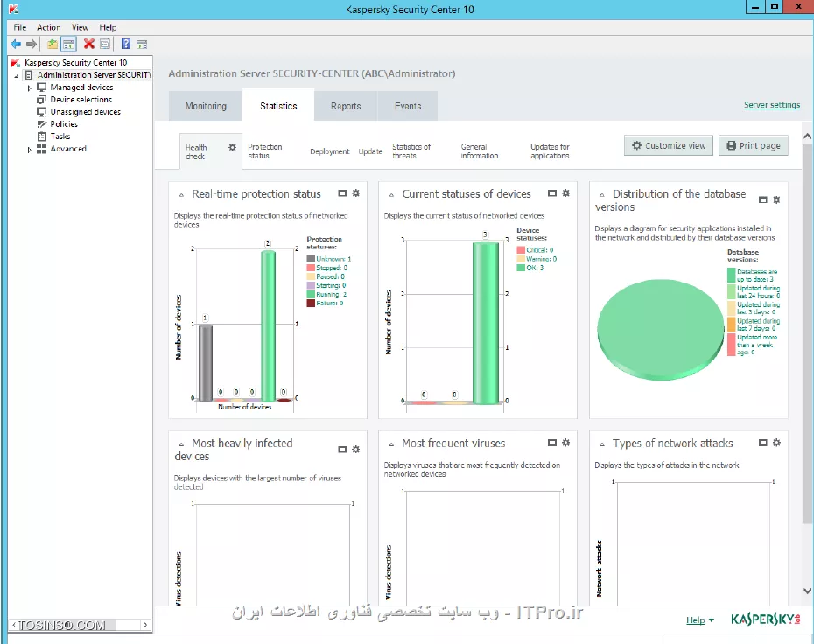Viewport: 814px width, 644px height.
Task: Maximize Types of network attacks pane
Action: pos(762,443)
